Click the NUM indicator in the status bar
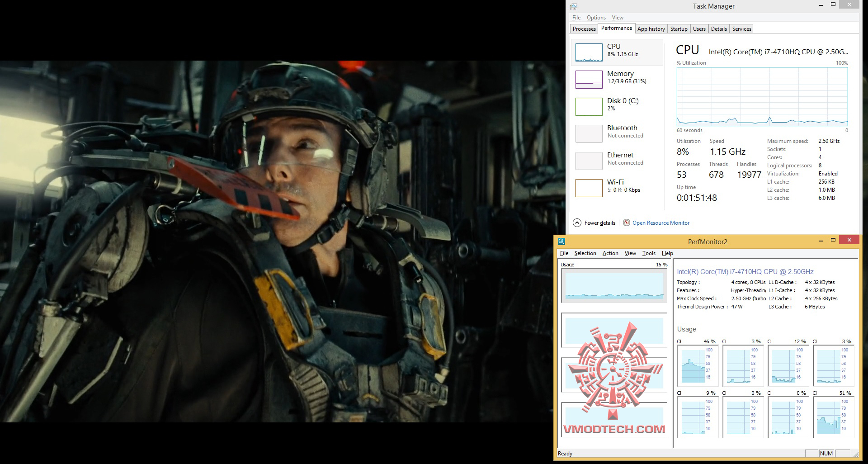 pos(826,454)
